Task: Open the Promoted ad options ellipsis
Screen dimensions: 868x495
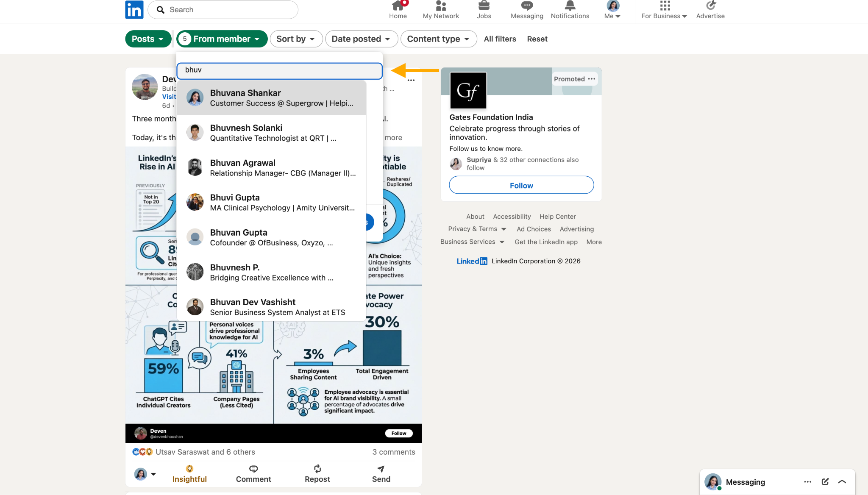Action: 592,79
